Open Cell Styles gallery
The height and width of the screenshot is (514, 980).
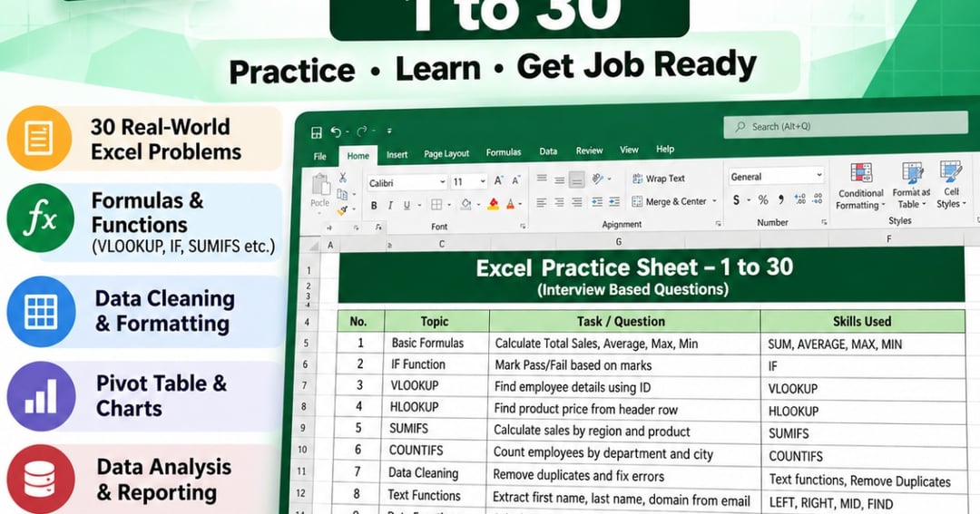click(951, 185)
